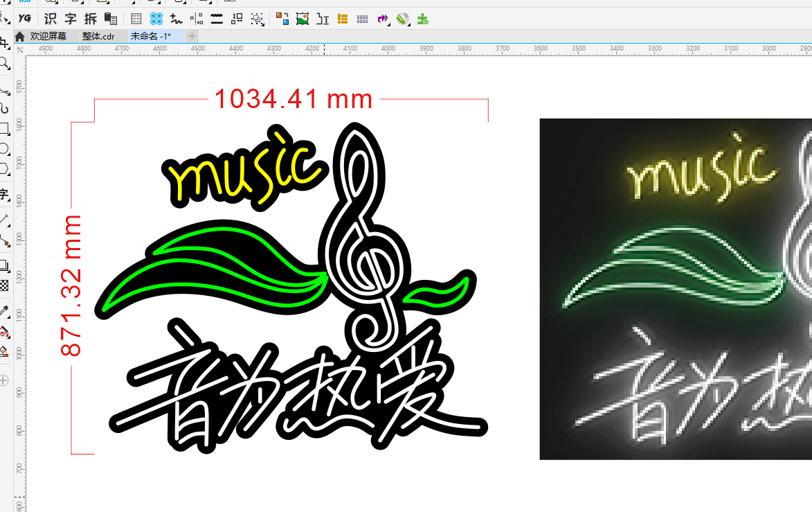The height and width of the screenshot is (512, 812).
Task: Select the Artistic Media spiral tool
Action: point(5,109)
